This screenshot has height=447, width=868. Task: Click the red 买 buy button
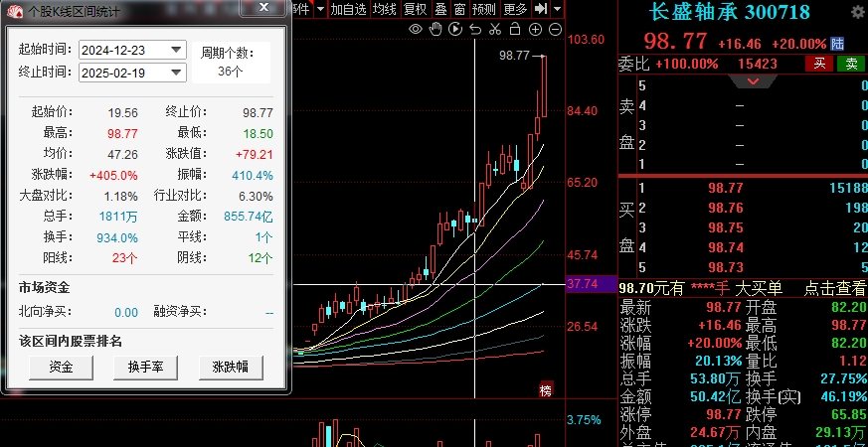(819, 65)
